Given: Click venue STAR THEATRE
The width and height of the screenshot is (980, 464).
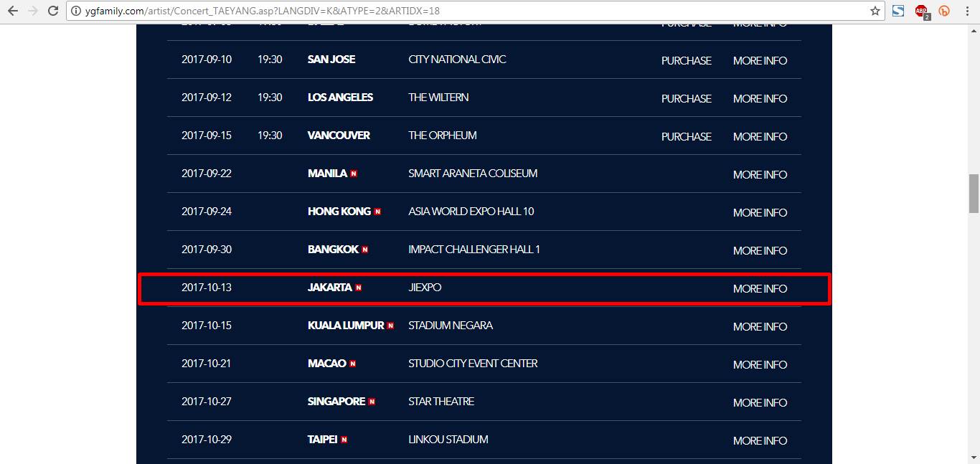Looking at the screenshot, I should 441,402.
